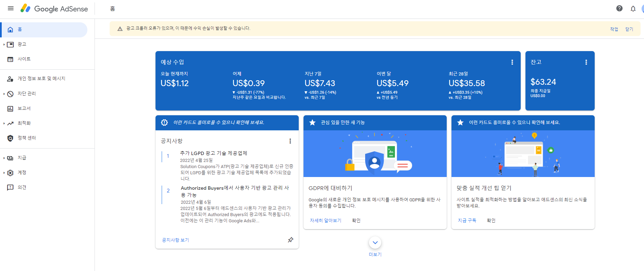Expand the 지급 sidebar arrow
The height and width of the screenshot is (271, 644).
(x=4, y=158)
